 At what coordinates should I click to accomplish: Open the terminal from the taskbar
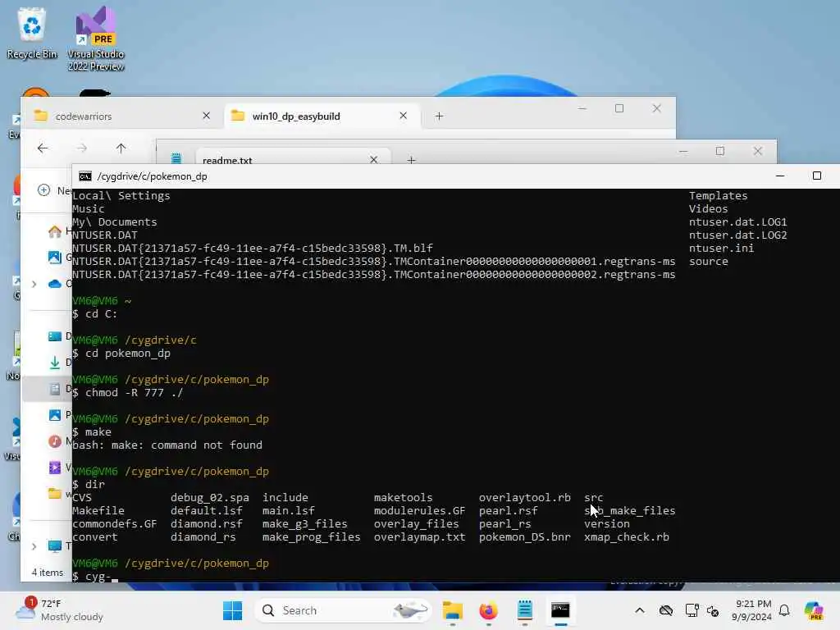(560, 610)
